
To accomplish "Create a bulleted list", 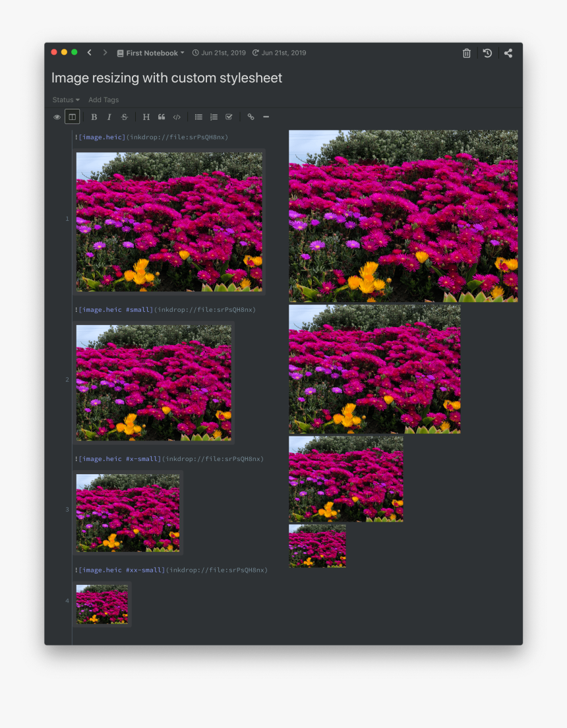I will click(x=198, y=117).
